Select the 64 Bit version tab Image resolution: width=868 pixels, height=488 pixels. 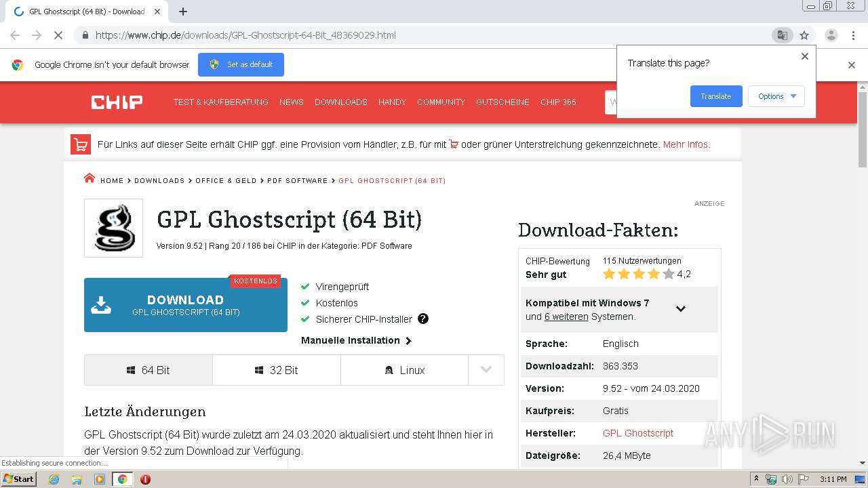pyautogui.click(x=149, y=370)
